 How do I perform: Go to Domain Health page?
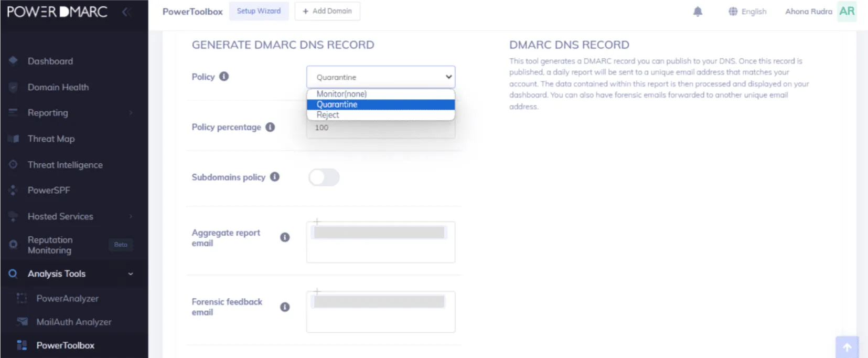tap(58, 87)
